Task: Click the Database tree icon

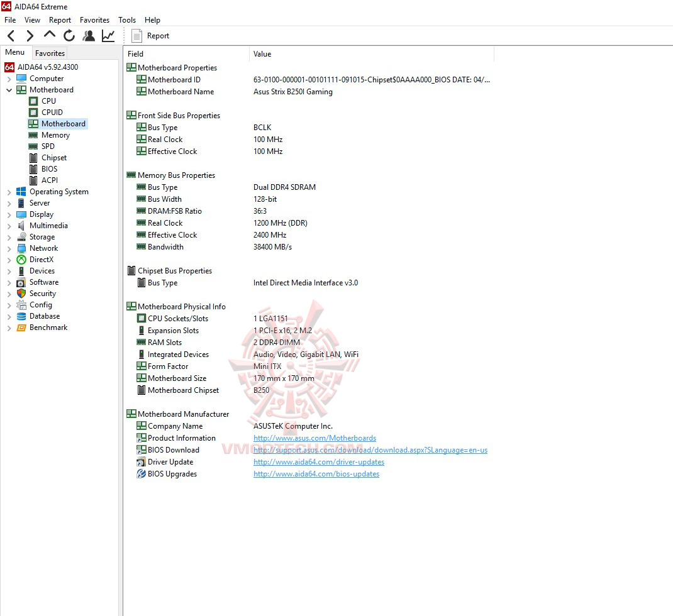Action: (x=21, y=316)
